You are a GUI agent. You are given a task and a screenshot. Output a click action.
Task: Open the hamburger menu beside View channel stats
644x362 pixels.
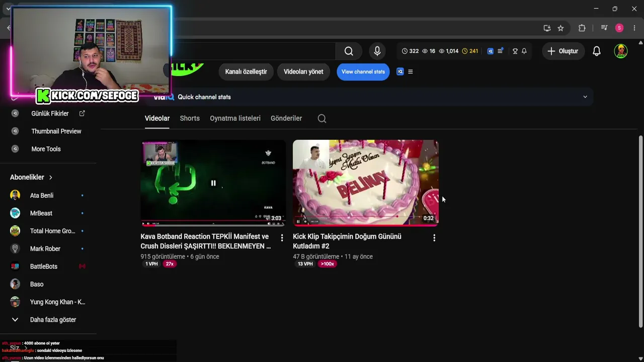[x=411, y=72]
